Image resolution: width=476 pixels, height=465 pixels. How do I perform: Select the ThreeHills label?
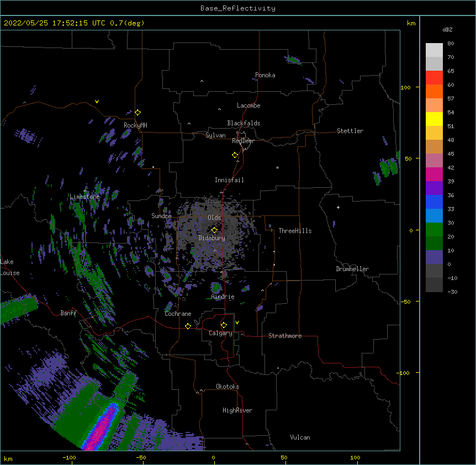(x=295, y=231)
